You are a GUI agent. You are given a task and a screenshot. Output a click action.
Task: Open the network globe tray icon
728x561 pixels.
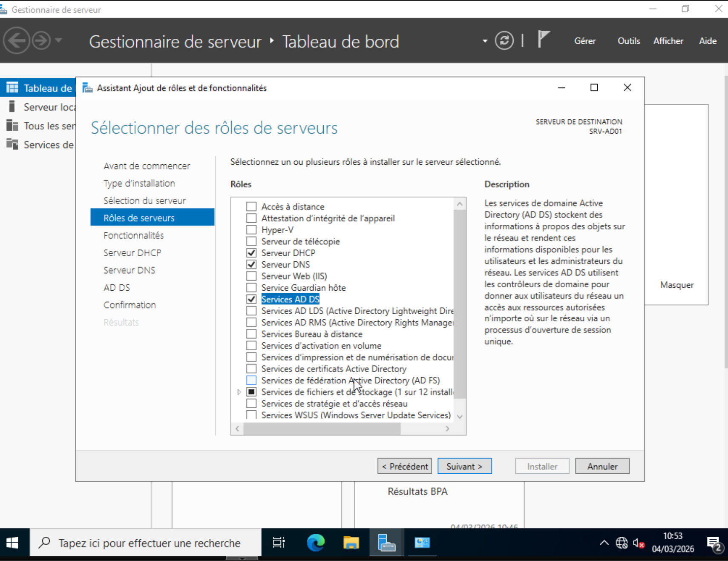622,543
